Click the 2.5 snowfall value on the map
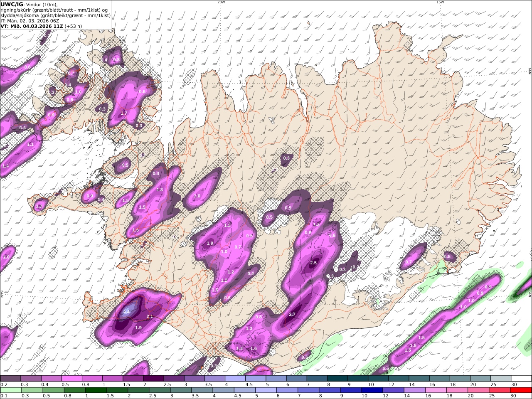This screenshot has width=532, height=399. (x=314, y=263)
